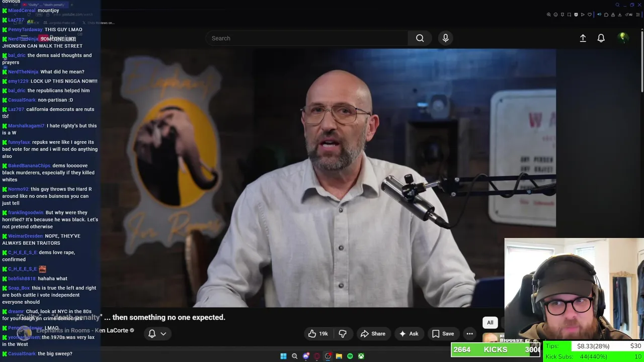
Task: Click chat username franklingoodwin
Action: pyautogui.click(x=26, y=213)
